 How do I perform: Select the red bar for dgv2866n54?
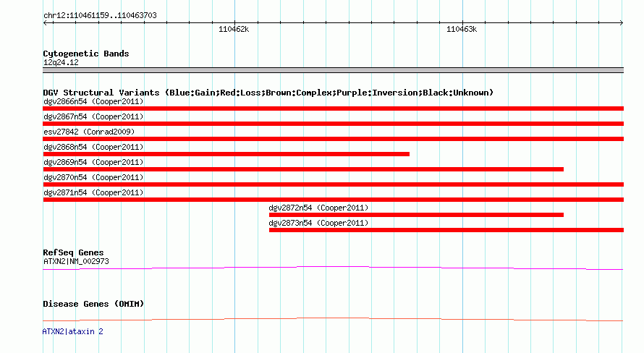[333, 109]
